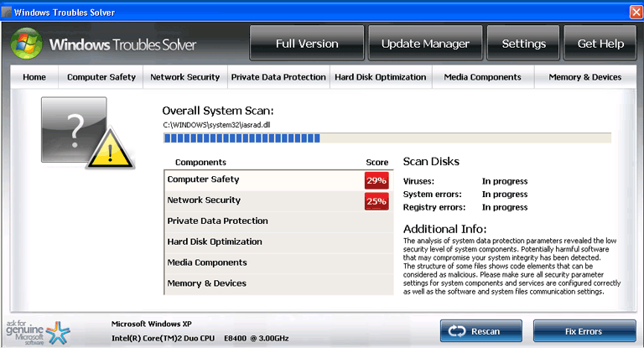
Task: Open the Network Security tab
Action: pos(184,77)
